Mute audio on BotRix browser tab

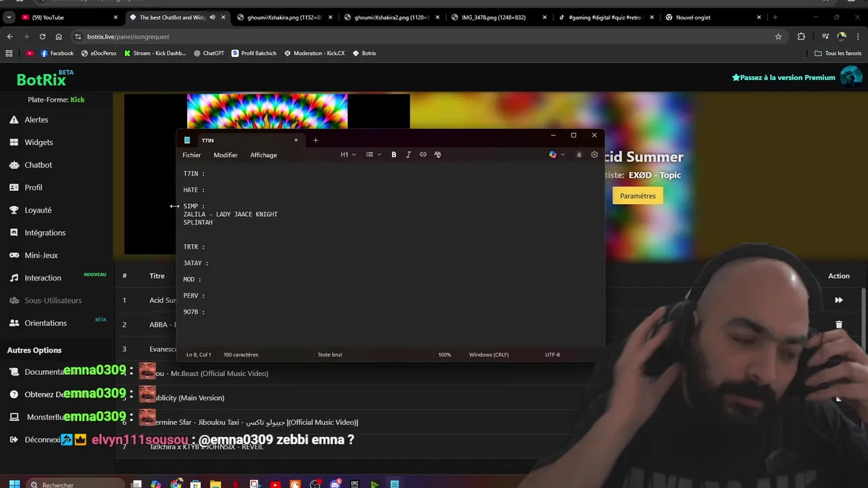tap(212, 18)
